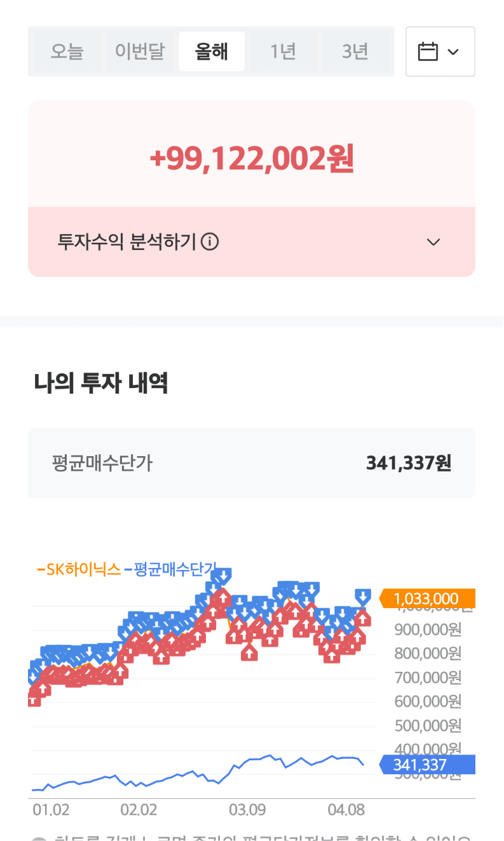Select the 올해 period tab
This screenshot has width=504, height=841.
(212, 52)
